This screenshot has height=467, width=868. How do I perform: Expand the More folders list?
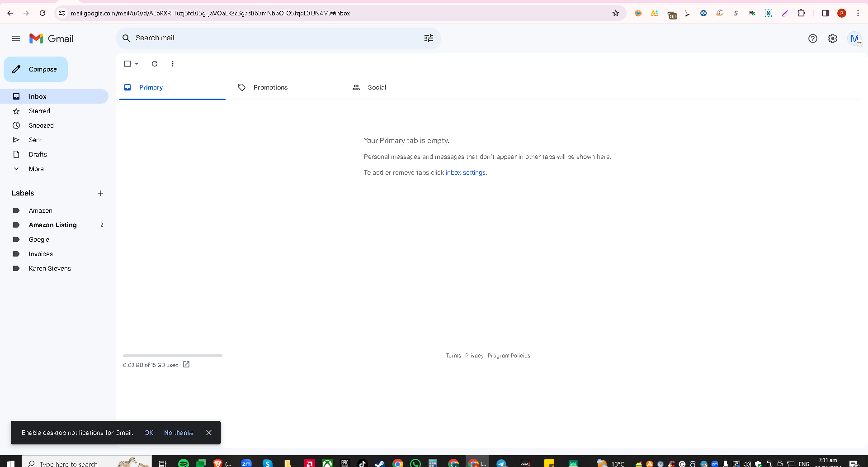54,169
